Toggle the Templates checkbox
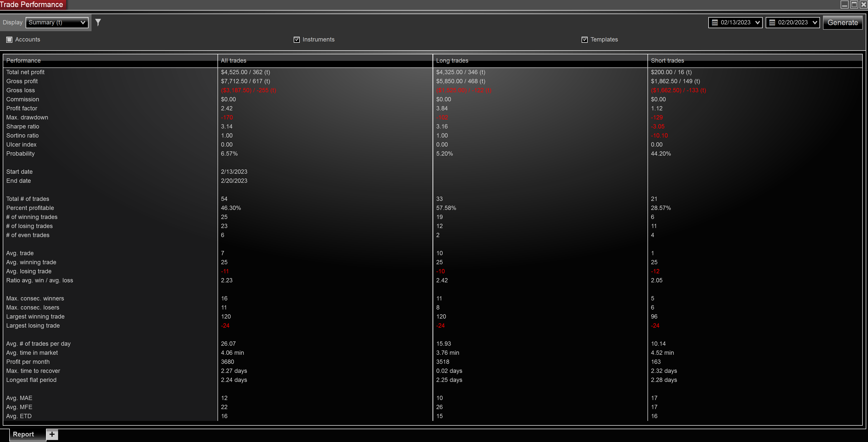This screenshot has width=868, height=442. click(585, 40)
